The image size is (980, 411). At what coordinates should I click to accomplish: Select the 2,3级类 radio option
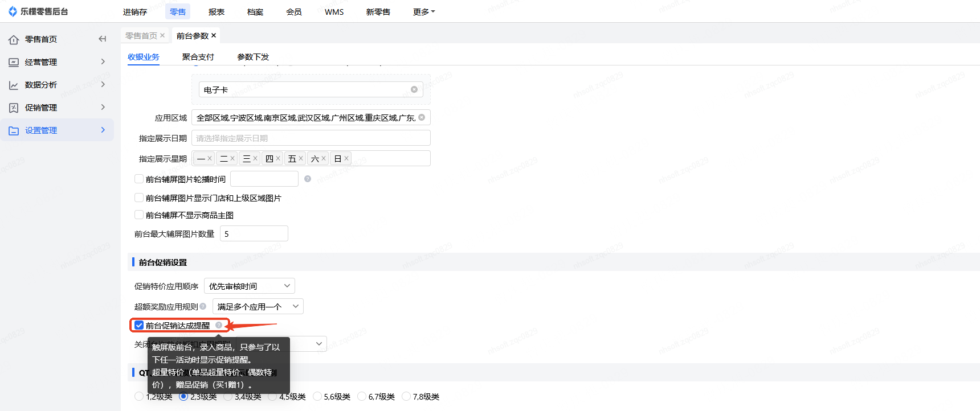(183, 396)
